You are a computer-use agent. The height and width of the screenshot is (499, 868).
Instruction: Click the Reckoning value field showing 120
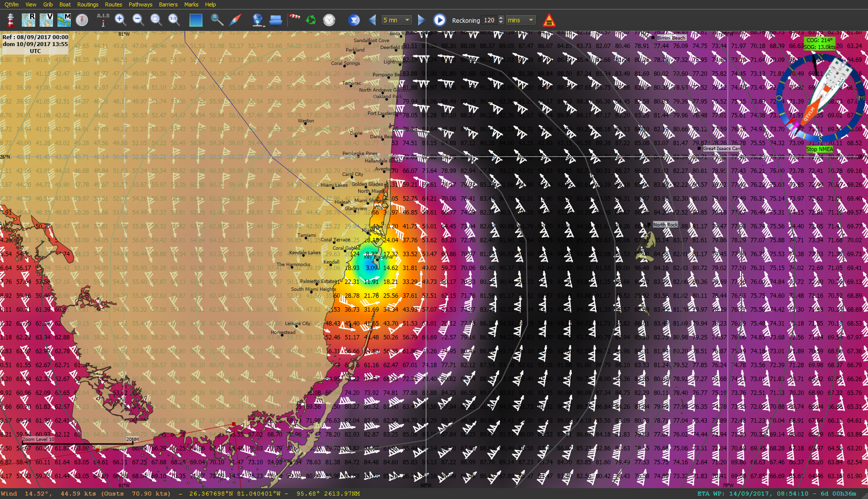coord(489,20)
